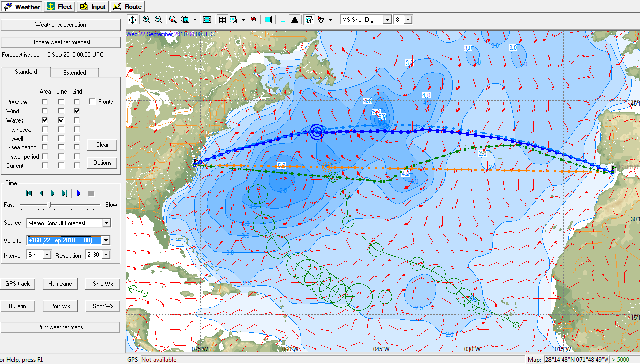Step back one forecast time step

[41, 193]
